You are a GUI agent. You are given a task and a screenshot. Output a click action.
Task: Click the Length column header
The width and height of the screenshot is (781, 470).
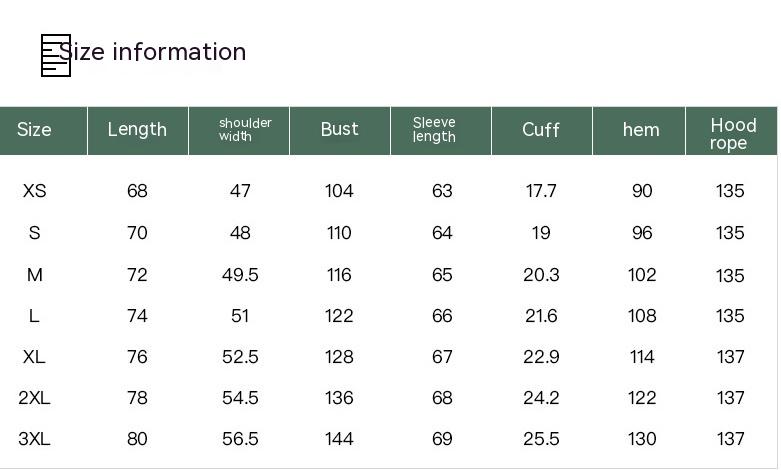[x=137, y=129]
